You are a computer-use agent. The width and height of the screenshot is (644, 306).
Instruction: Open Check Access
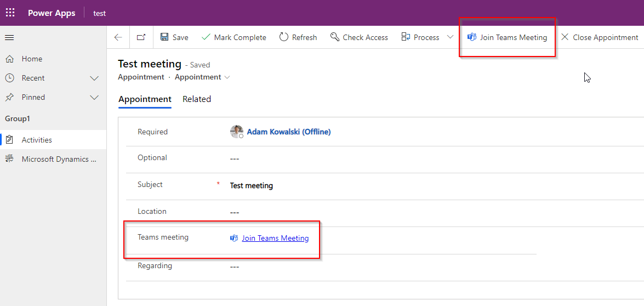[x=359, y=37]
